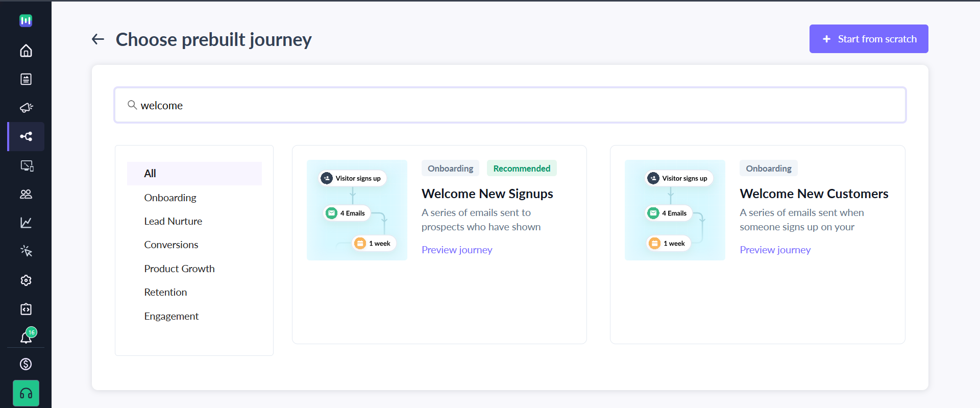Open Welcome New Signups thumbnail

357,210
